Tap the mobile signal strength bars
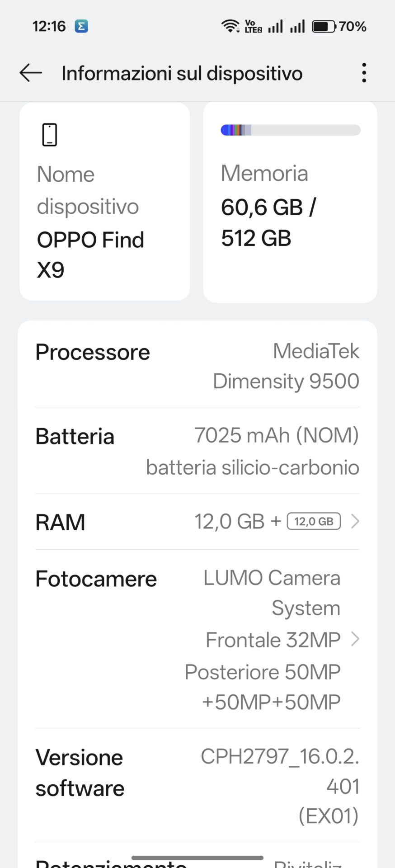Screen dimensions: 395x868 coord(287,26)
